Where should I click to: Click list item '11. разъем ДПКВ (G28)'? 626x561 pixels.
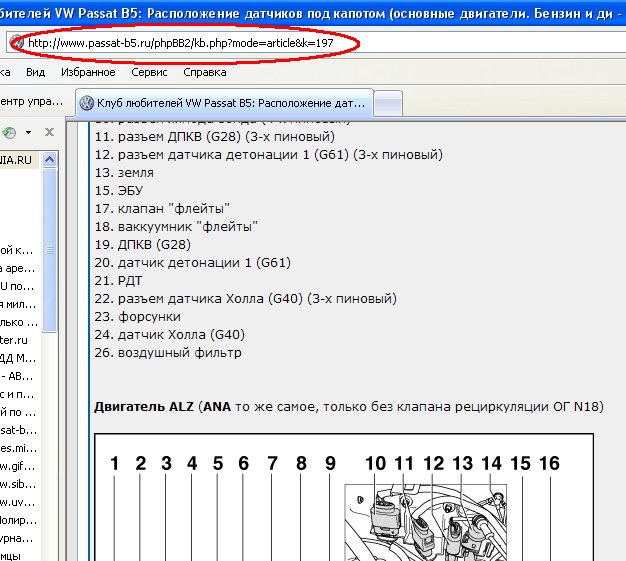(215, 137)
